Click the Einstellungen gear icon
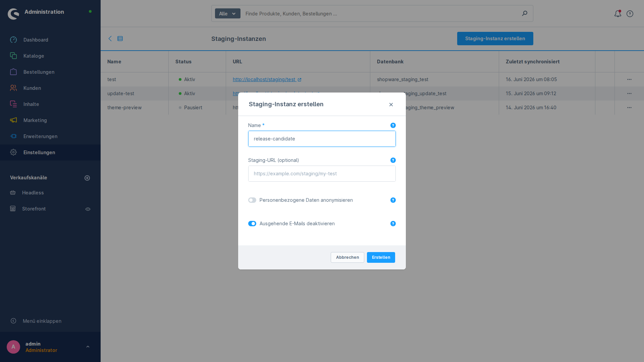 coord(13,153)
